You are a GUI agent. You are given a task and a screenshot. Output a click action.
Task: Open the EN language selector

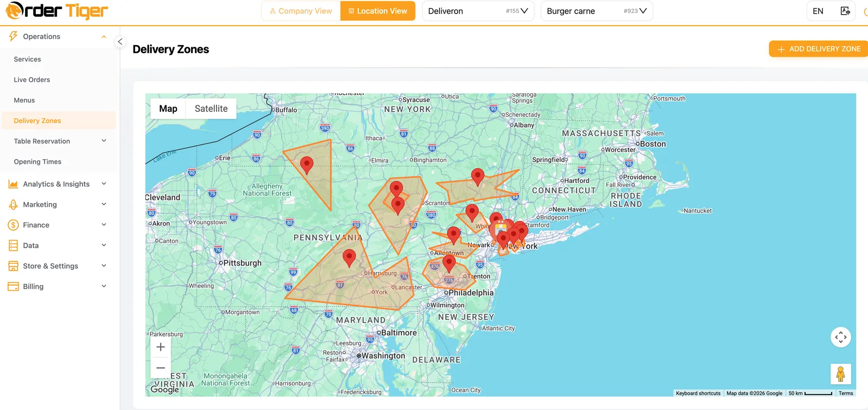pos(818,11)
